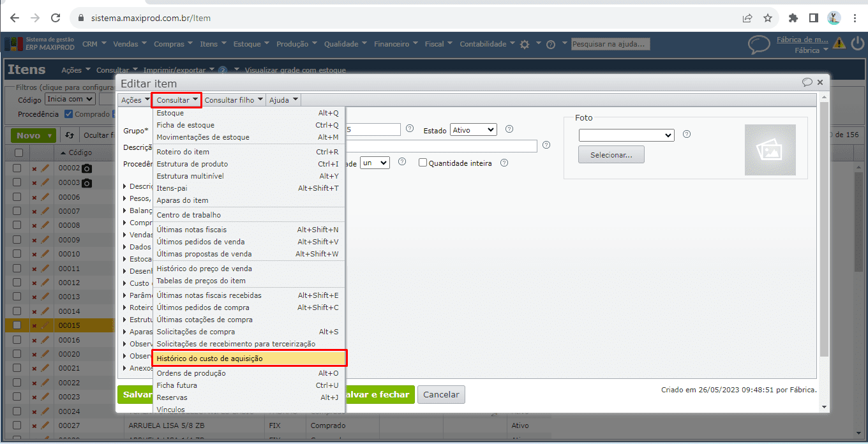The image size is (868, 444).
Task: Click the Pesquisar na ajuda search field
Action: click(x=611, y=44)
